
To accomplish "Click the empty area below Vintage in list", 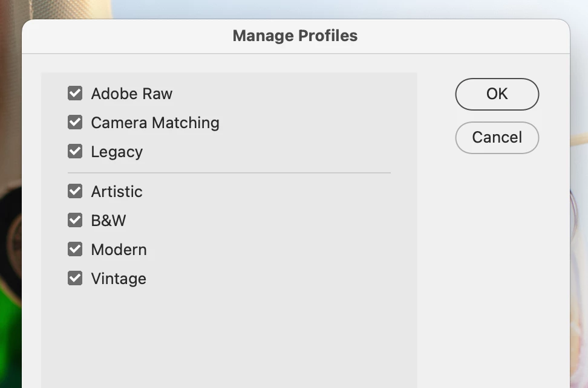I will (x=229, y=338).
